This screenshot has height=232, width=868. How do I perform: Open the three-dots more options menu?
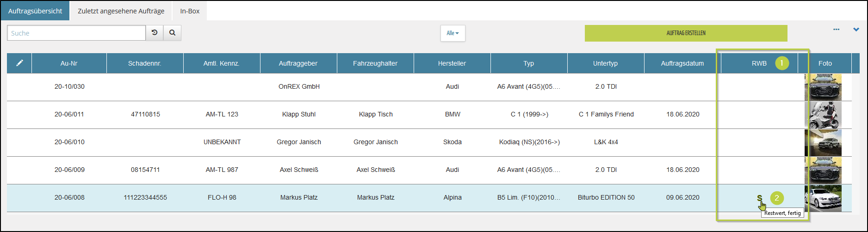(836, 30)
